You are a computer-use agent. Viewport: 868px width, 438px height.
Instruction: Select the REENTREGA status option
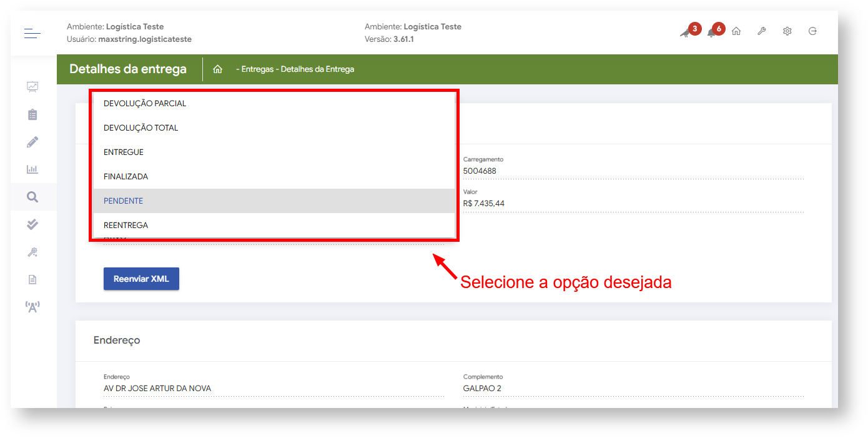[274, 226]
